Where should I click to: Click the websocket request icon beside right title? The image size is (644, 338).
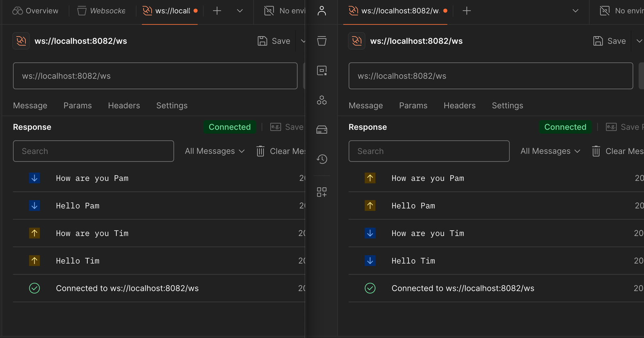coord(357,41)
